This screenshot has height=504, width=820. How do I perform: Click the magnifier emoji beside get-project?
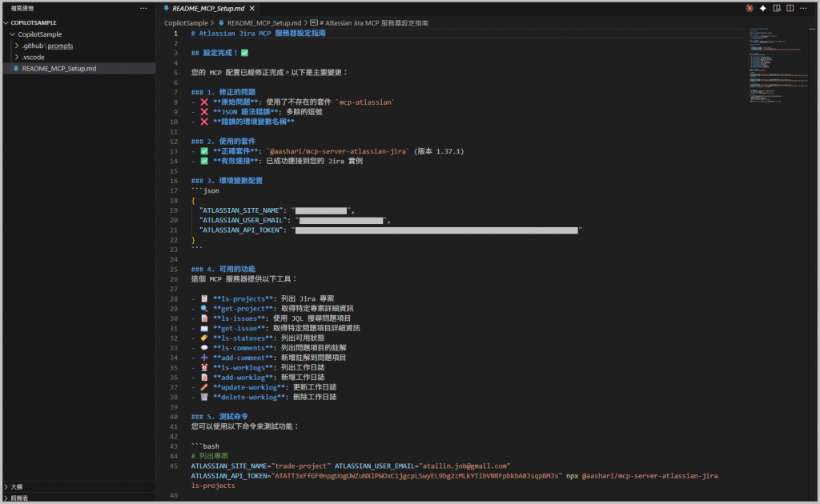(204, 309)
